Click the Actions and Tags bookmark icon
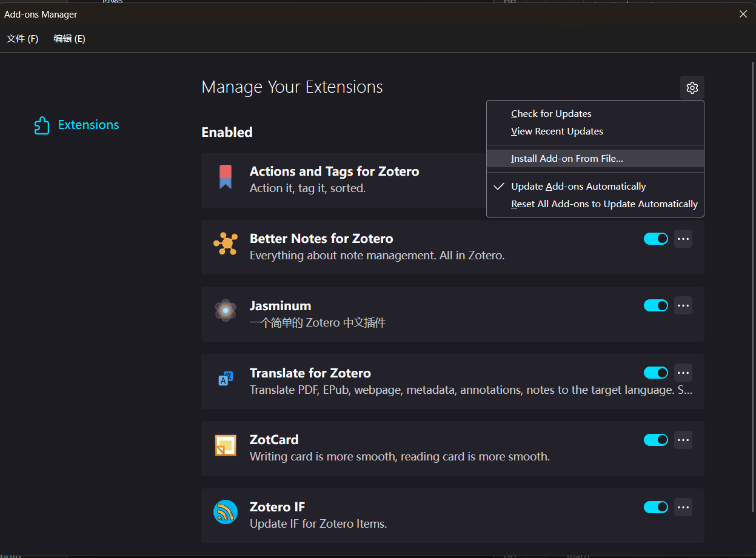The width and height of the screenshot is (756, 558). pyautogui.click(x=226, y=178)
